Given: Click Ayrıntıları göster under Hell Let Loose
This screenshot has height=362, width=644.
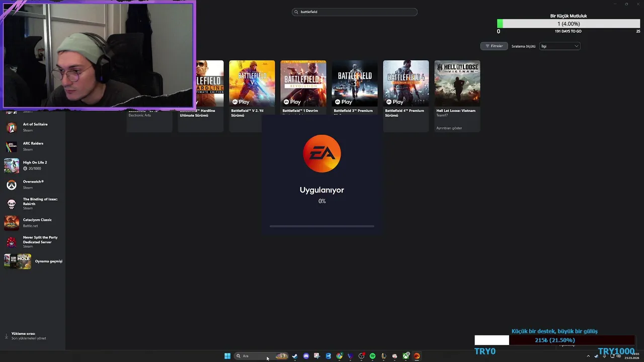Looking at the screenshot, I should (x=449, y=128).
